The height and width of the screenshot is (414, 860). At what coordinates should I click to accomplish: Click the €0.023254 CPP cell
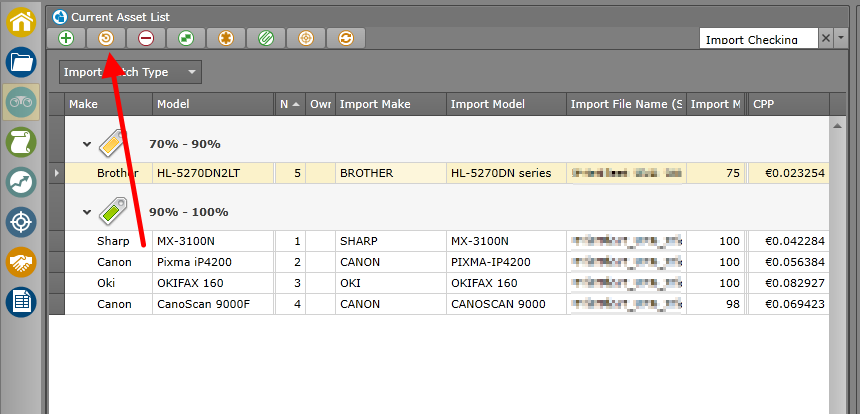[789, 173]
